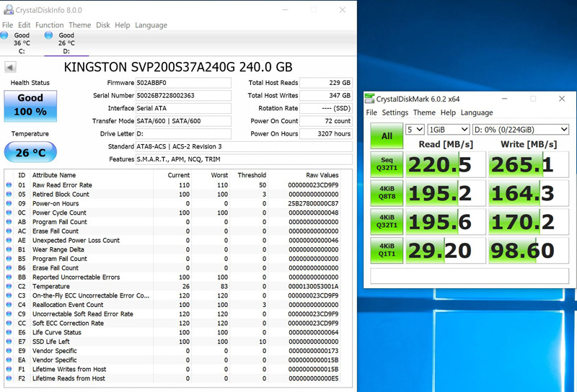Open the Disk menu in CrystalDiskInfo
This screenshot has height=392, width=577.
pyautogui.click(x=103, y=25)
